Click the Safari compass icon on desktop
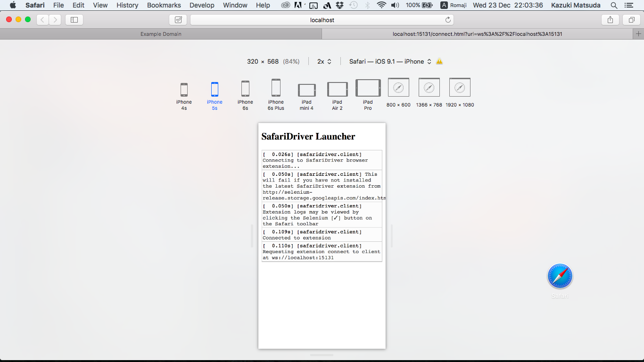Screen dimensions: 644x362 coord(560,276)
